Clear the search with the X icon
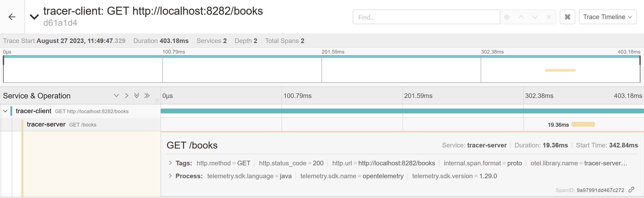Viewport: 644px width, 198px height. 549,17
